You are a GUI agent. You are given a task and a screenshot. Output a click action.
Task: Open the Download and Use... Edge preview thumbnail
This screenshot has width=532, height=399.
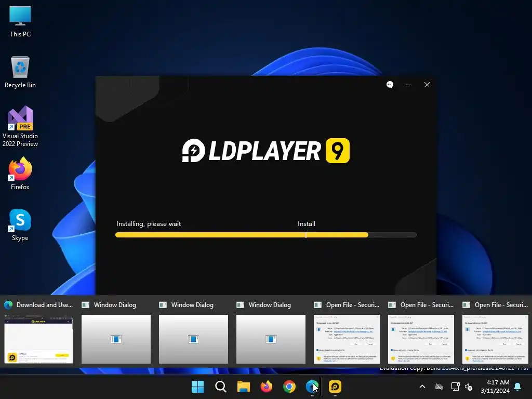click(x=38, y=339)
